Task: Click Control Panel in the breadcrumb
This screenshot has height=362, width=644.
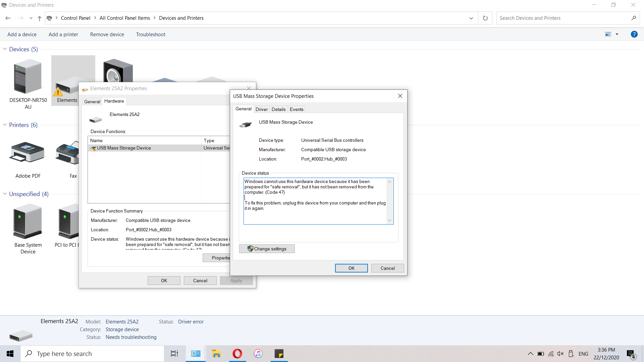Action: 75,18
